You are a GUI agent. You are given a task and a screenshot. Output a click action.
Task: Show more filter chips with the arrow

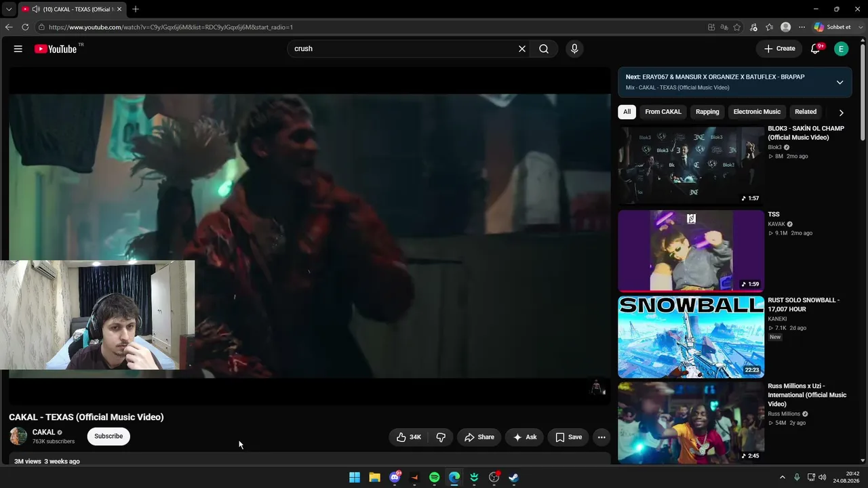click(841, 113)
